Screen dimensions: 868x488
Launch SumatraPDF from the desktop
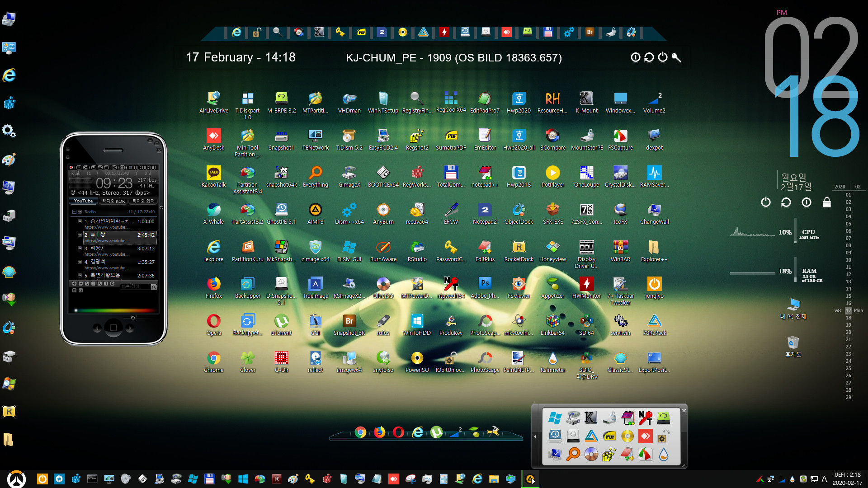(451, 139)
